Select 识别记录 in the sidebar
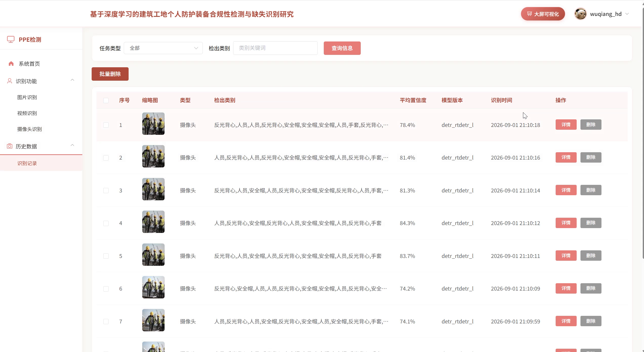The height and width of the screenshot is (352, 644). point(41,163)
